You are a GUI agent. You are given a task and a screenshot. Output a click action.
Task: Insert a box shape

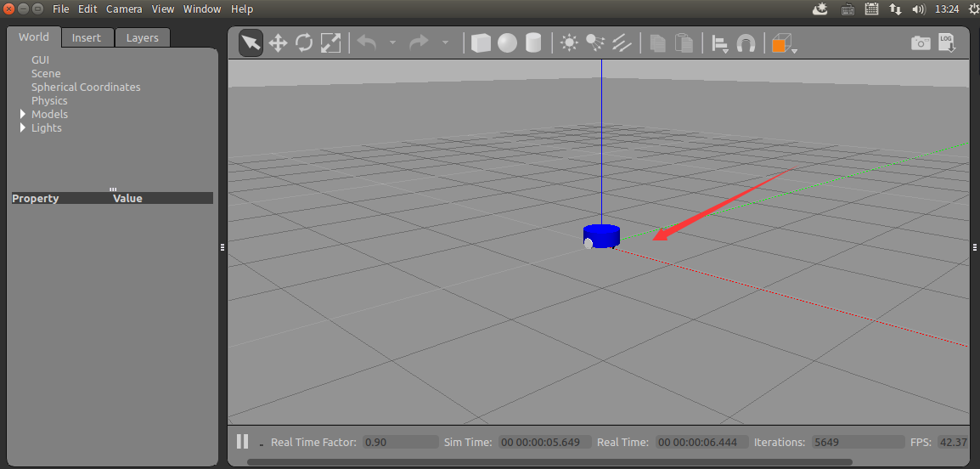pos(481,43)
